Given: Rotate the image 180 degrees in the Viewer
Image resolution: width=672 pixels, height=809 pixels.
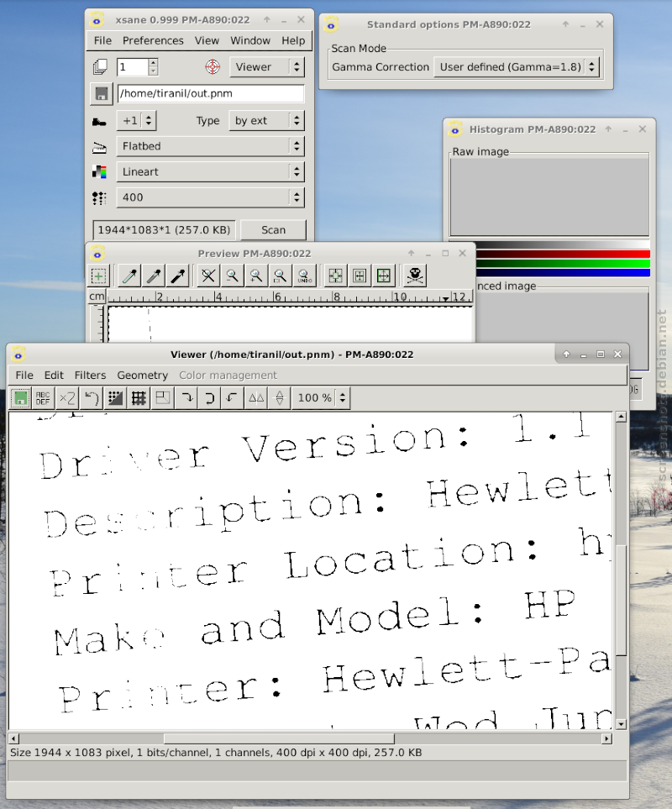Looking at the screenshot, I should point(210,398).
